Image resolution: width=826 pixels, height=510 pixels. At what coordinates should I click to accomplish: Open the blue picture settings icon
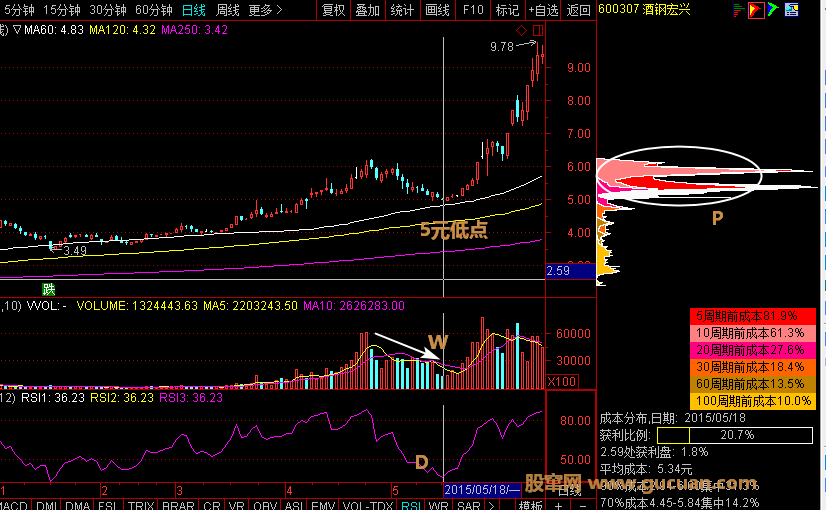click(791, 9)
